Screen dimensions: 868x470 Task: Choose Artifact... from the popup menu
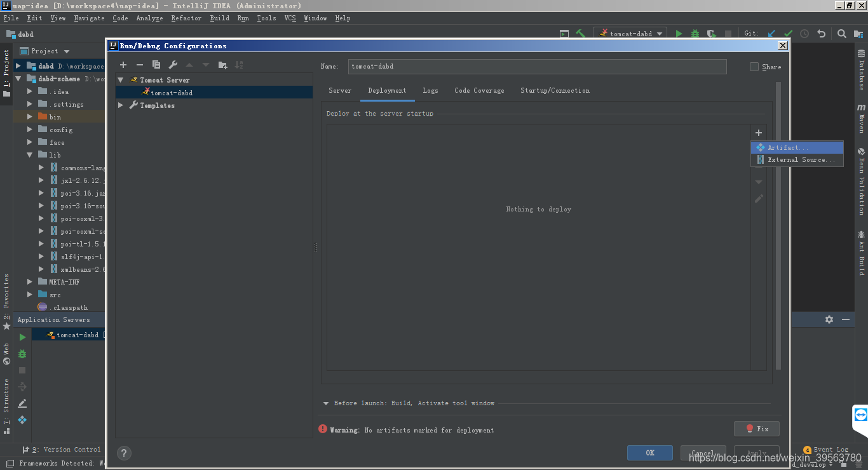797,147
